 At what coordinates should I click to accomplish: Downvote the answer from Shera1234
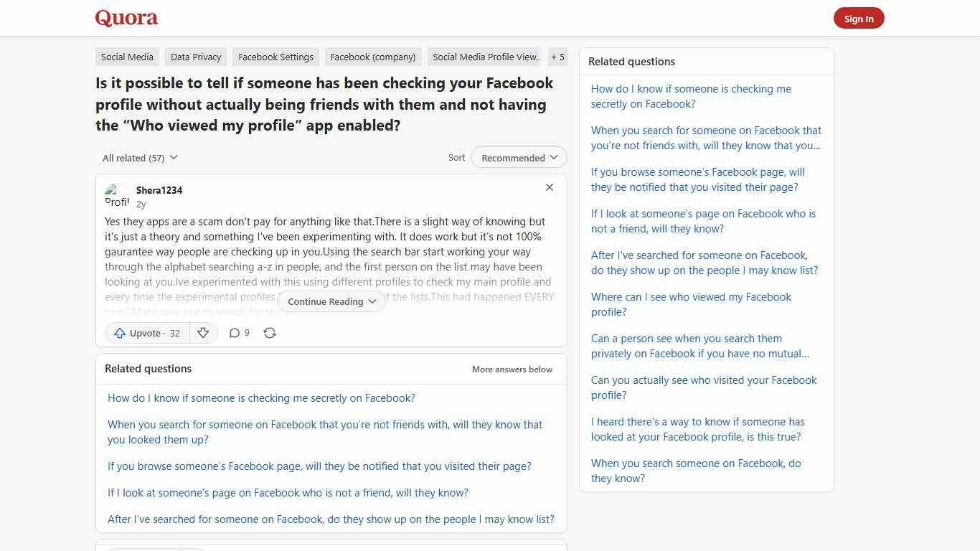pyautogui.click(x=203, y=333)
